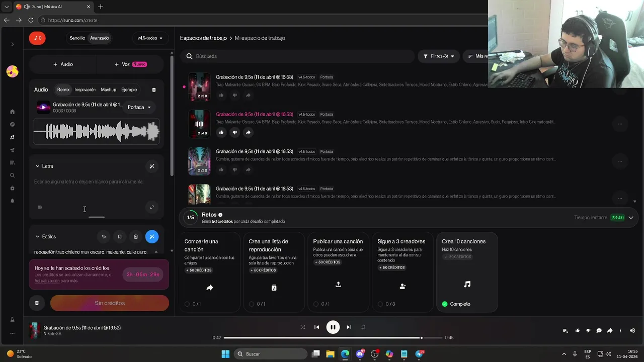Open the credits counter showing 0
644x362 pixels.
[x=37, y=38]
